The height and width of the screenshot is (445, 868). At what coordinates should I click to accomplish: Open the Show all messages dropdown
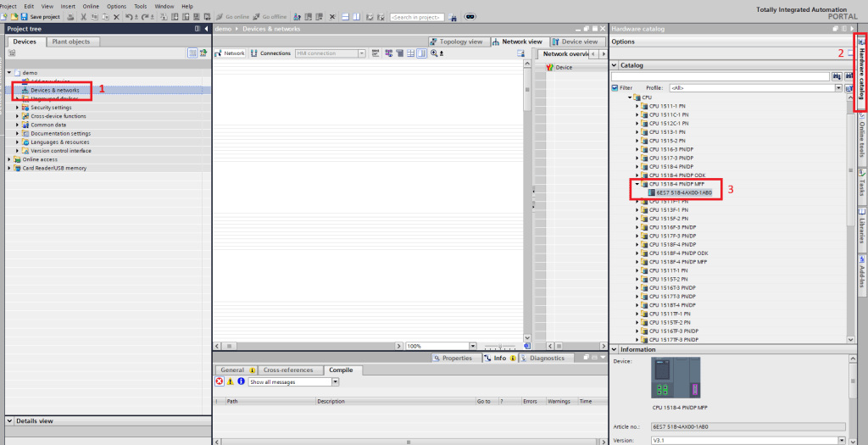(335, 382)
